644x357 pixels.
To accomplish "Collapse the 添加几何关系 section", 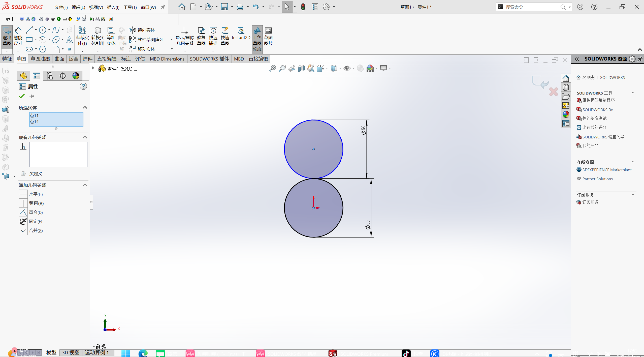I will [x=85, y=185].
